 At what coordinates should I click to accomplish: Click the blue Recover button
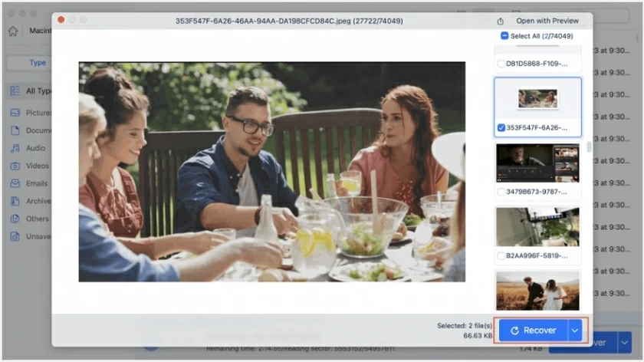pos(533,331)
